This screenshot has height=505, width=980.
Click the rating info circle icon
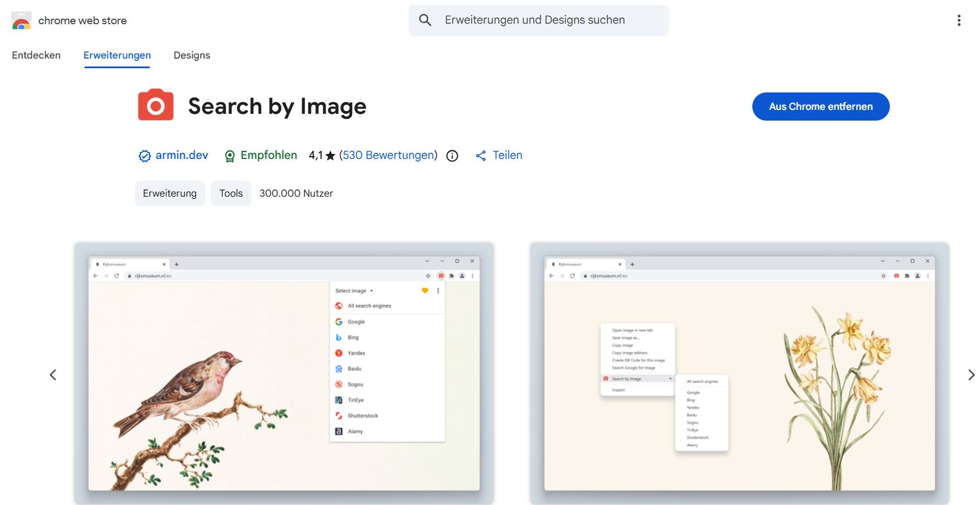click(x=452, y=156)
